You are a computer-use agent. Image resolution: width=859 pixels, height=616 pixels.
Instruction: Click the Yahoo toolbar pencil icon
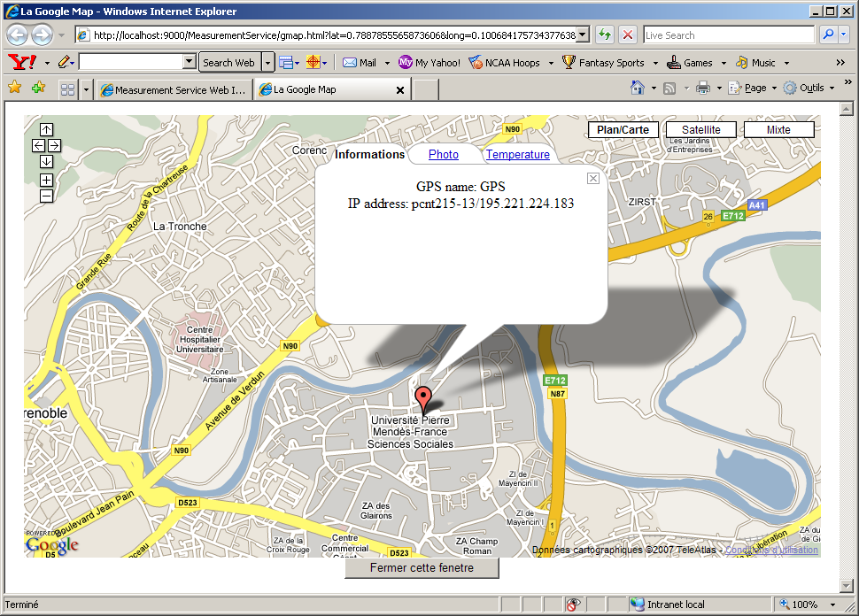[64, 63]
